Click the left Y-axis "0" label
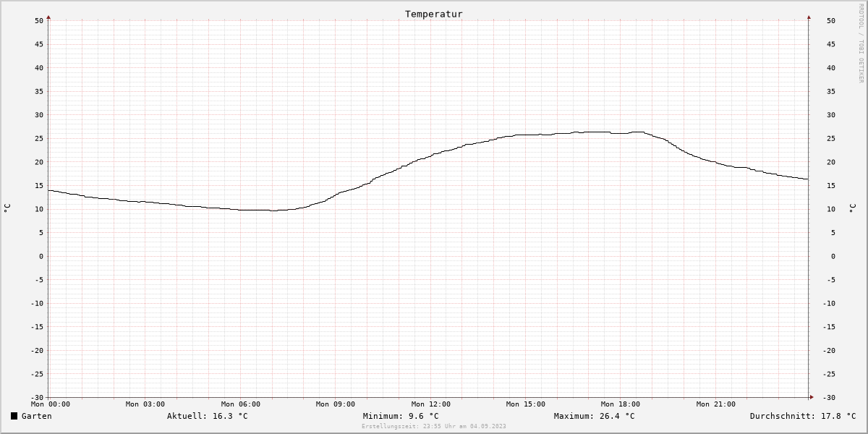Viewport: 868px width, 434px height. [x=41, y=256]
